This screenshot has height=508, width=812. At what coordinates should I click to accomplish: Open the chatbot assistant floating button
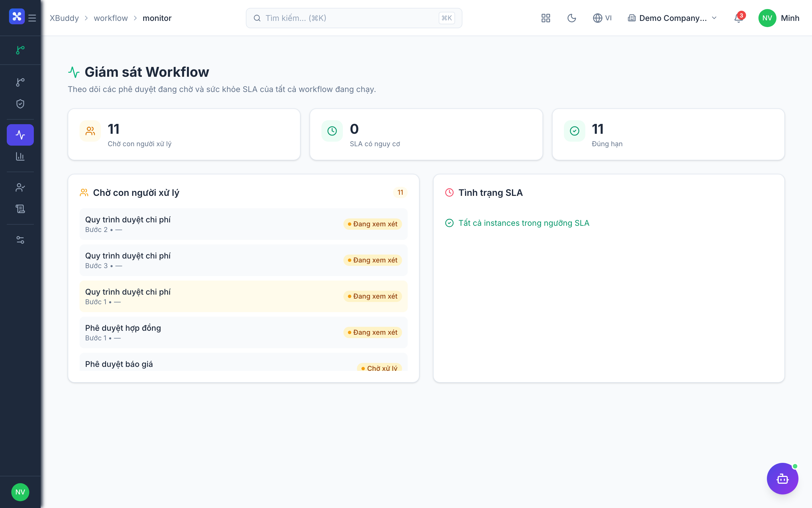point(782,478)
